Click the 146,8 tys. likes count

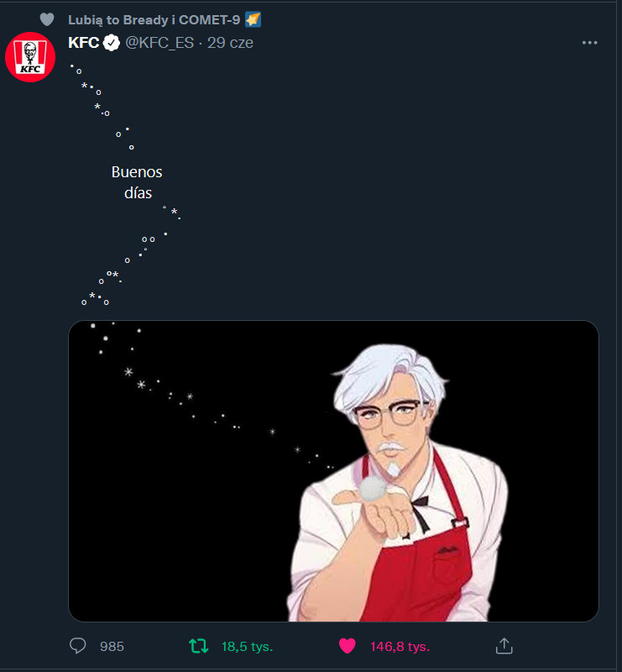400,647
